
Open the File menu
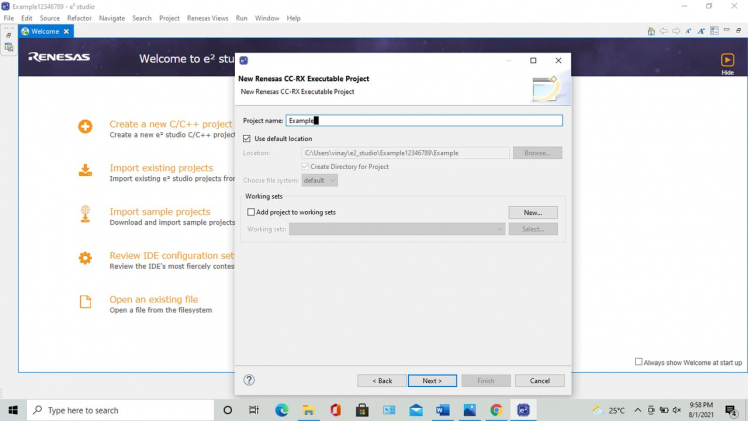[9, 18]
